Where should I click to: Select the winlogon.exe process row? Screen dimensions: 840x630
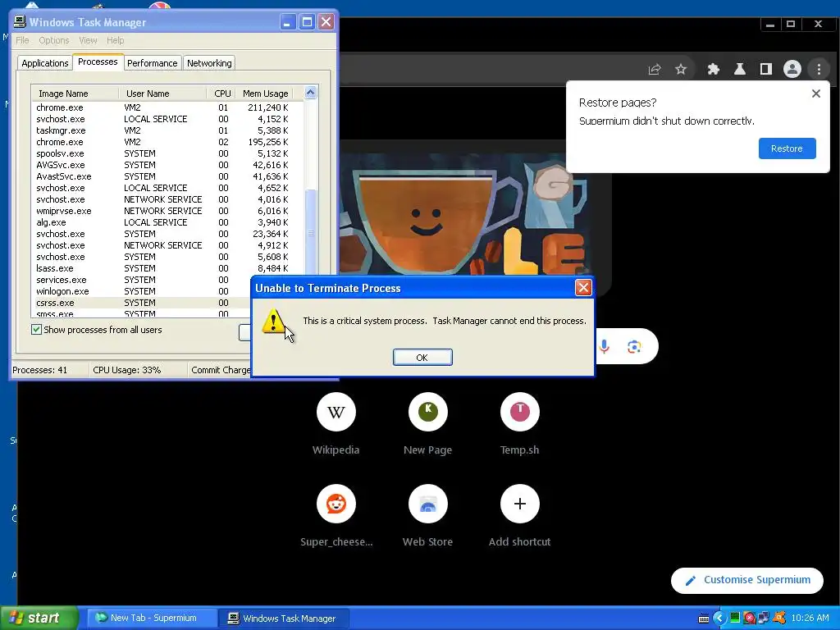[x=142, y=291]
